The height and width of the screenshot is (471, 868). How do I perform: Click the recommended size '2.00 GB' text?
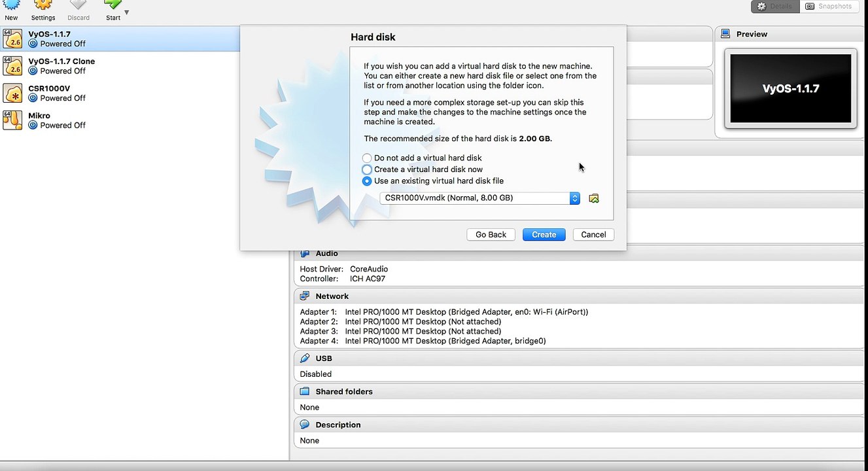pos(534,139)
